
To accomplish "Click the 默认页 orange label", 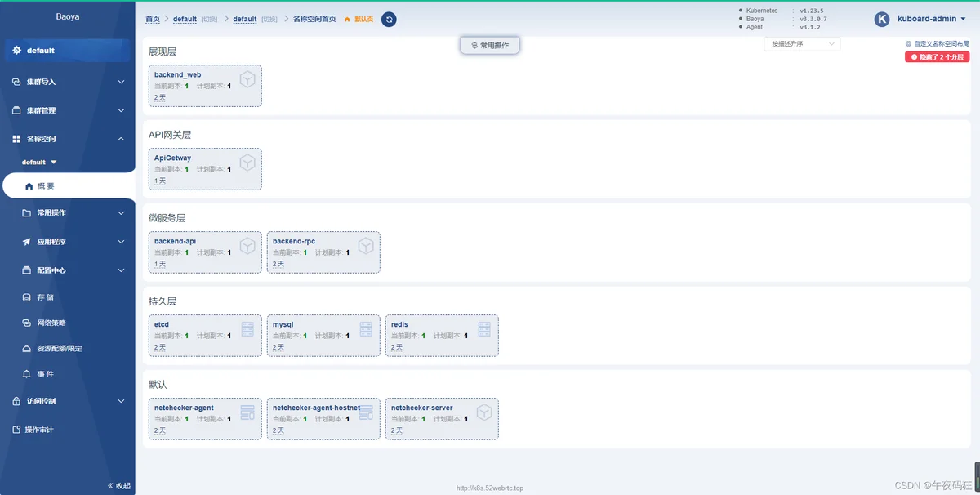I will [363, 20].
